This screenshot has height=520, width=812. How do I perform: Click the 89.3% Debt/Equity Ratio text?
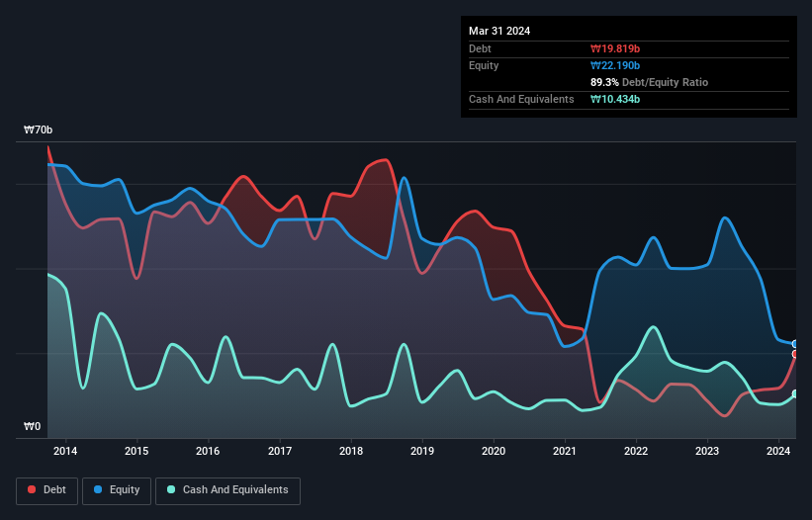click(x=650, y=82)
